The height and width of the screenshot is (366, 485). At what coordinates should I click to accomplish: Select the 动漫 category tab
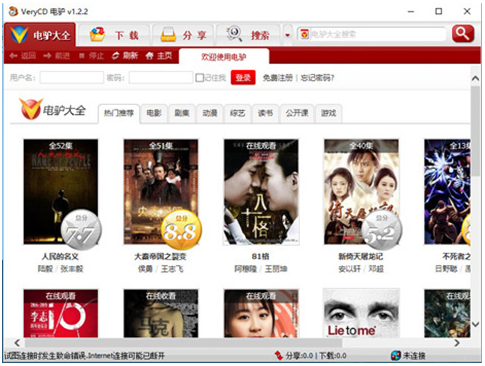coord(210,113)
